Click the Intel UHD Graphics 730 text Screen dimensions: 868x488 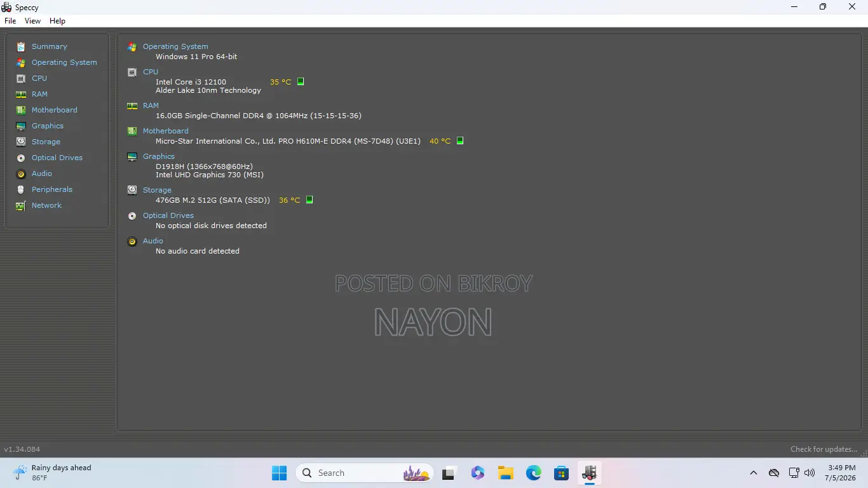pyautogui.click(x=210, y=175)
